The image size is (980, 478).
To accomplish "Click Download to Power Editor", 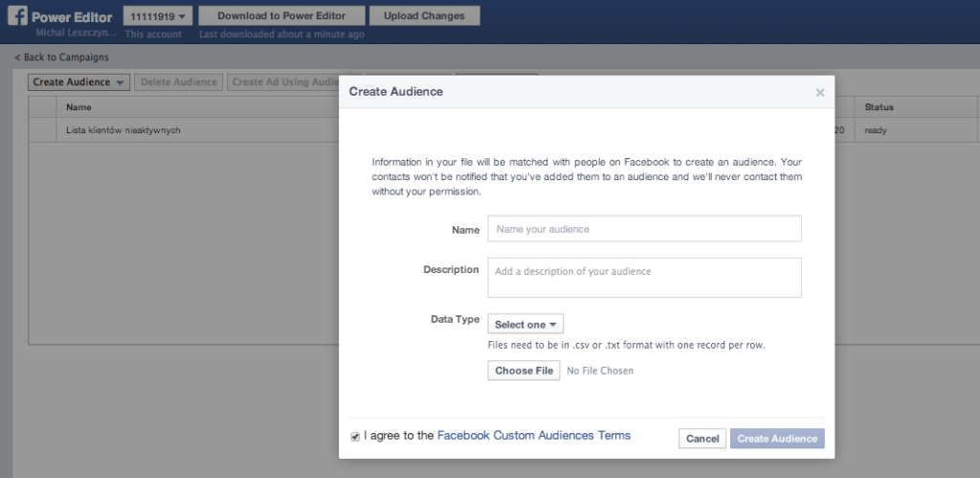I will coord(282,15).
